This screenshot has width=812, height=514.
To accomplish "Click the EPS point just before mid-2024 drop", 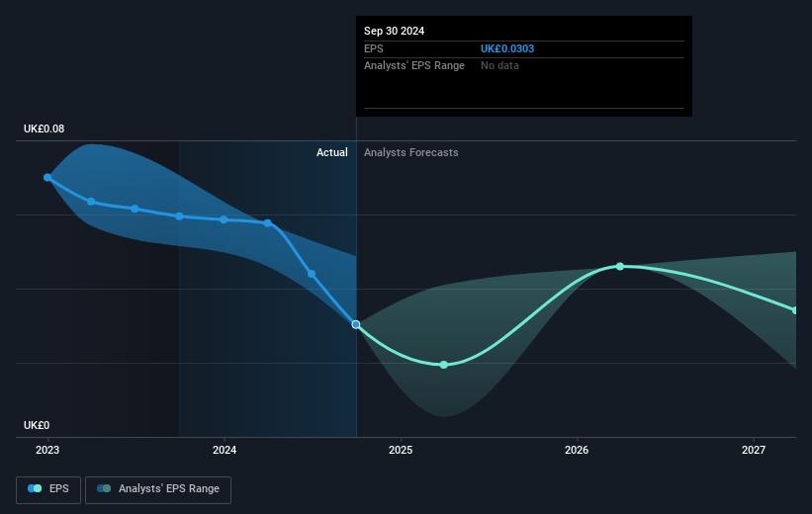I will (268, 223).
